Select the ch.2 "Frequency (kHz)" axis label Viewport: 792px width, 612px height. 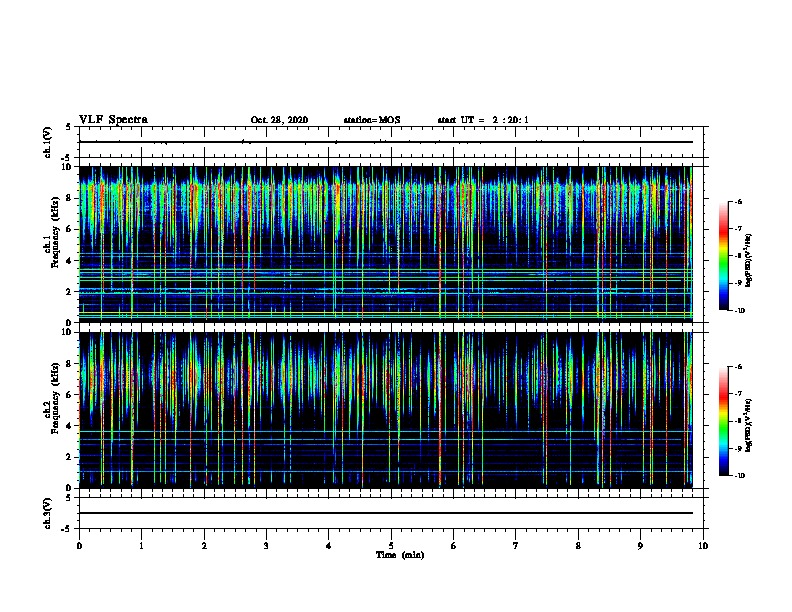coord(55,398)
